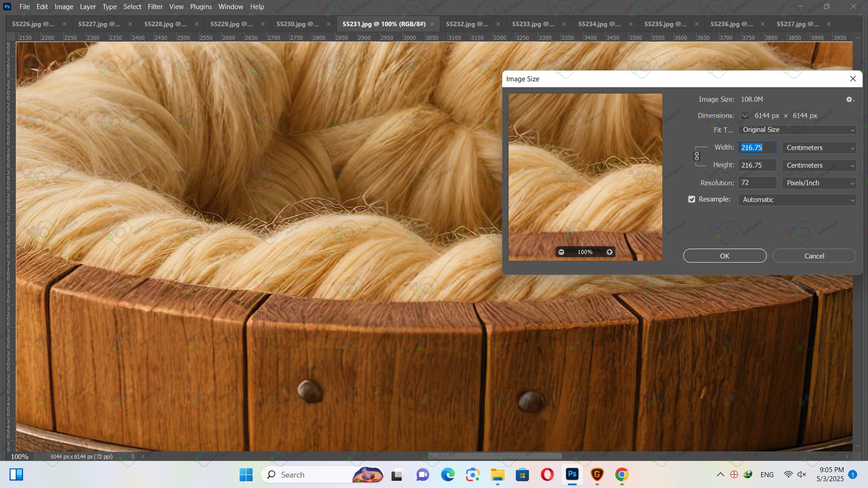Click OK in Image Size dialog
868x488 pixels.
point(724,256)
